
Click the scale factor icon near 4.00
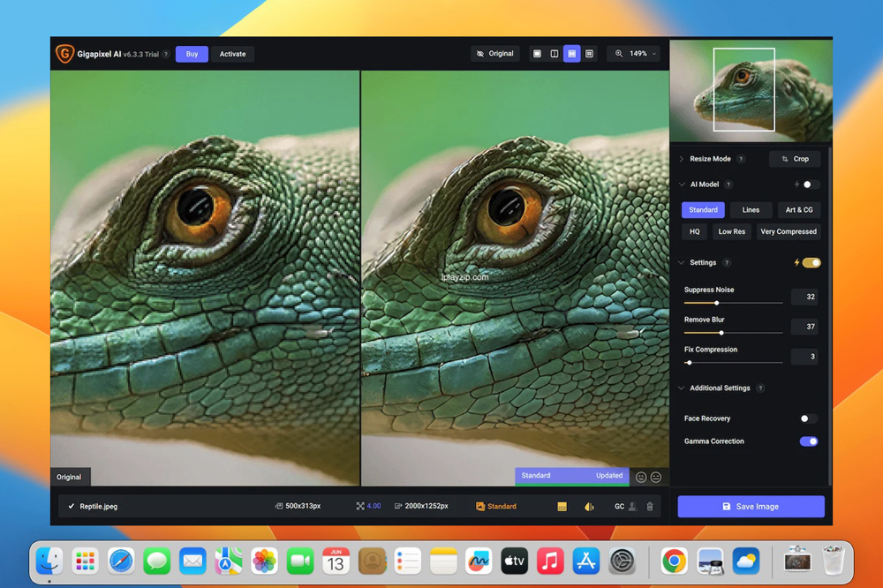coord(360,507)
